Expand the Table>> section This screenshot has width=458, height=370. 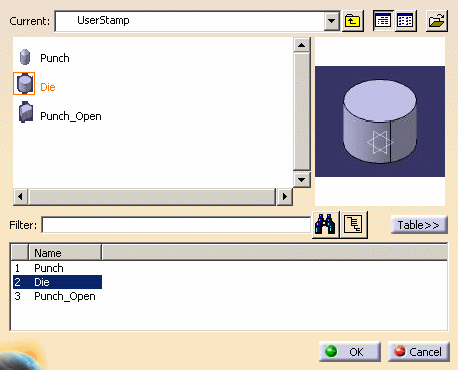(419, 225)
